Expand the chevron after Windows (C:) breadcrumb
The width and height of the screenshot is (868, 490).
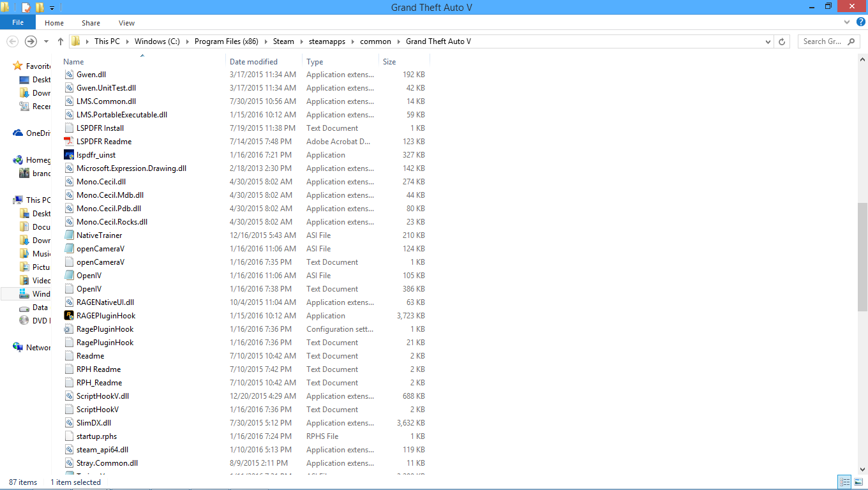coord(188,41)
